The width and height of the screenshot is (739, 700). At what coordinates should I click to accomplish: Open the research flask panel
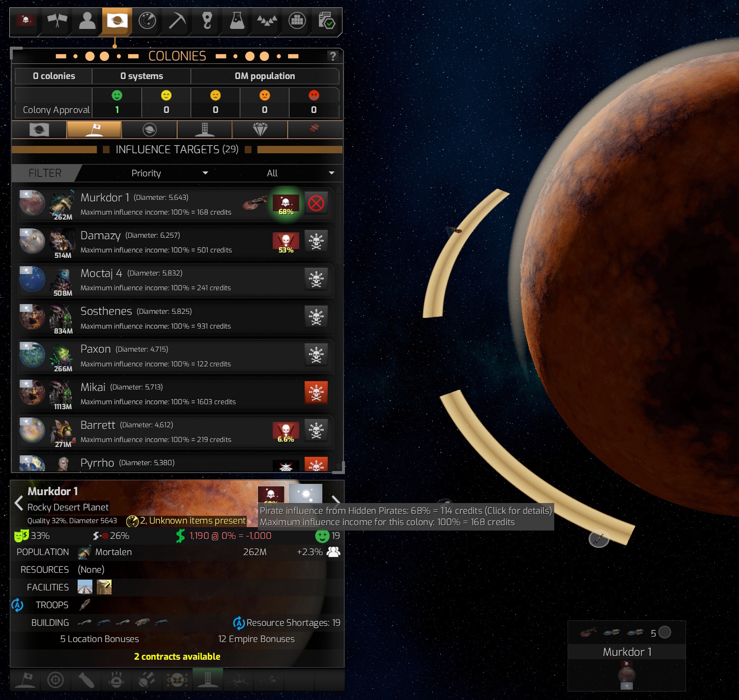(x=237, y=21)
